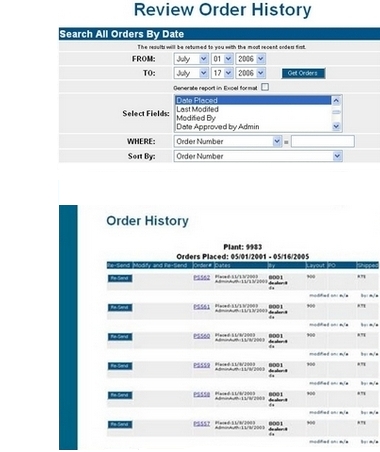Open the FROM month dropdown showing July

click(191, 59)
